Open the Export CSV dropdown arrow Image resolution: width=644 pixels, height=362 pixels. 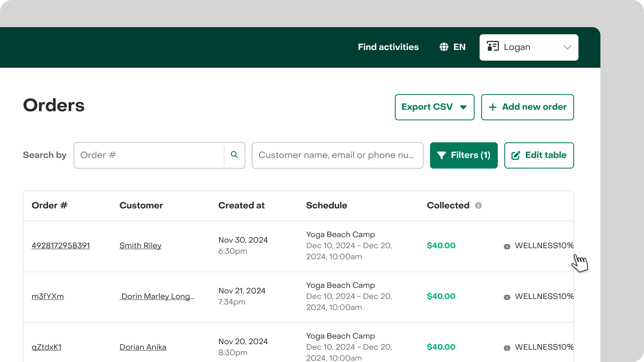coord(463,107)
